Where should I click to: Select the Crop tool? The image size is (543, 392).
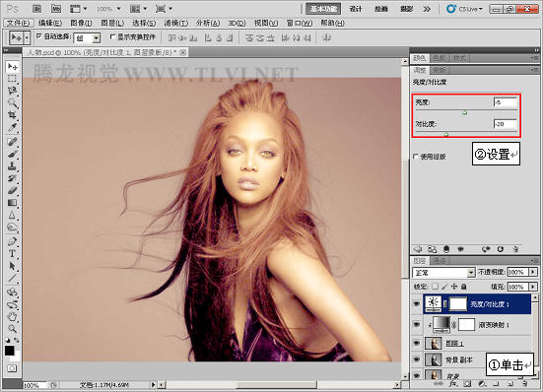point(13,114)
